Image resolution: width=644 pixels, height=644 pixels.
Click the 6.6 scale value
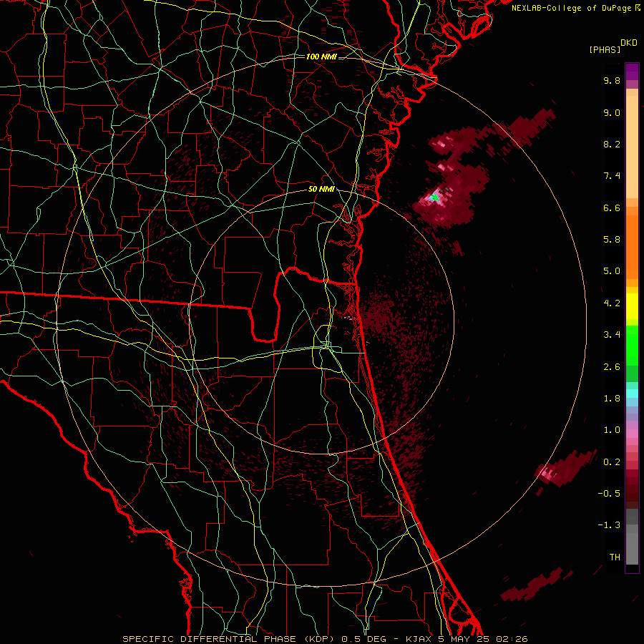(612, 208)
